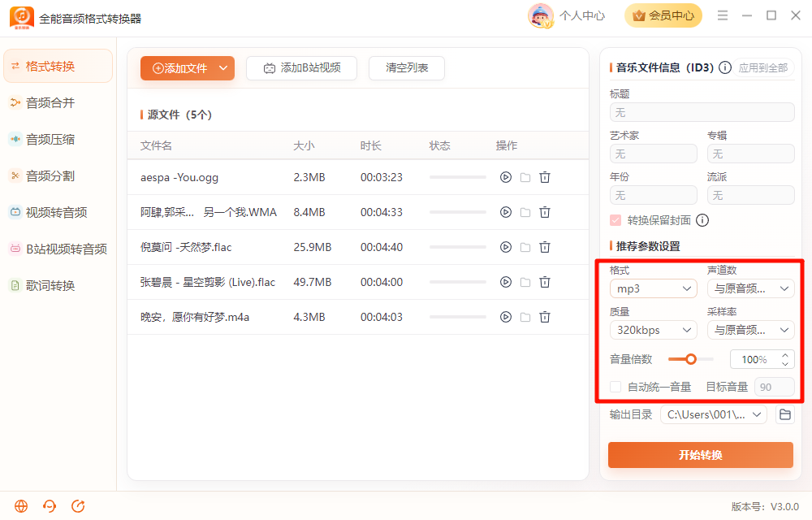Select 视频转音频 in sidebar
The height and width of the screenshot is (520, 812).
[58, 212]
